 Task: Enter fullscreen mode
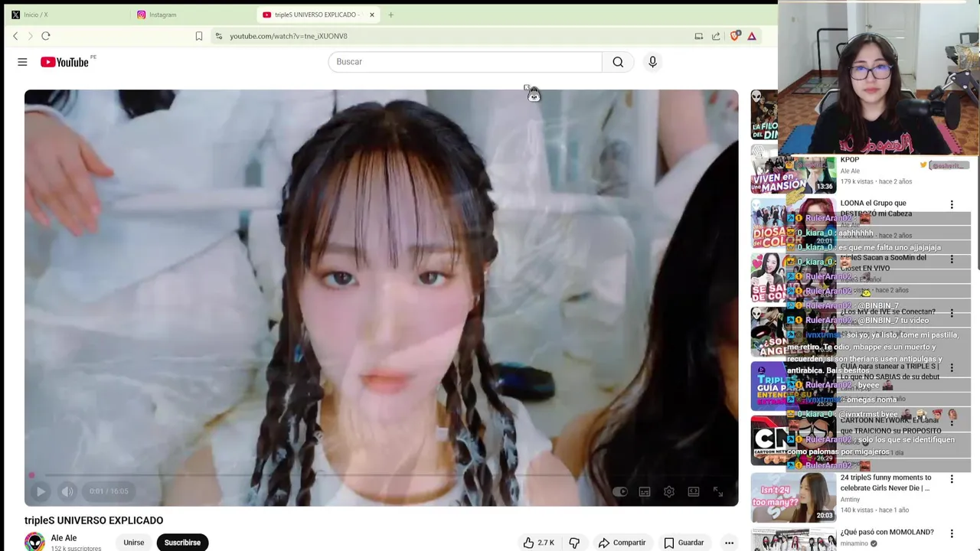(x=718, y=492)
